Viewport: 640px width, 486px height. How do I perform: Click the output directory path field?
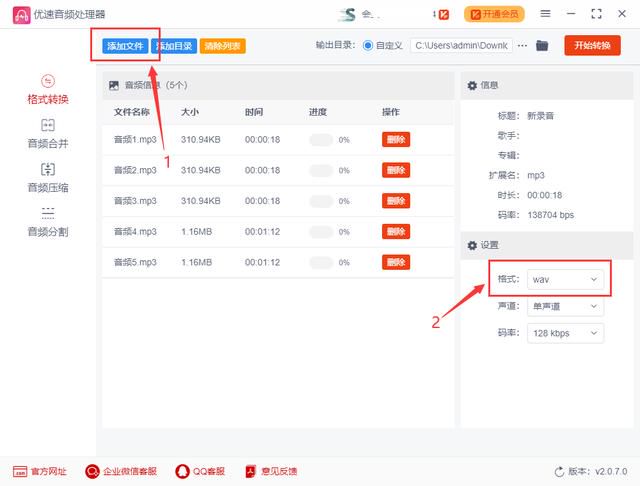point(462,45)
